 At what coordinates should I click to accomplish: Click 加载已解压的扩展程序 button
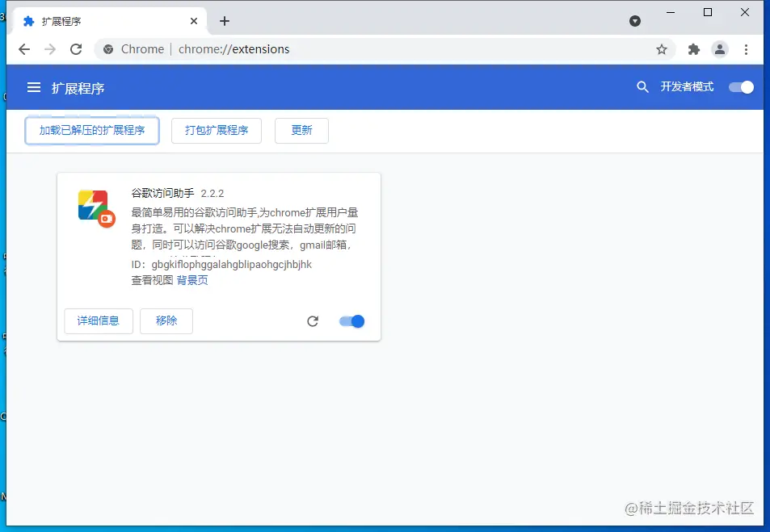92,131
